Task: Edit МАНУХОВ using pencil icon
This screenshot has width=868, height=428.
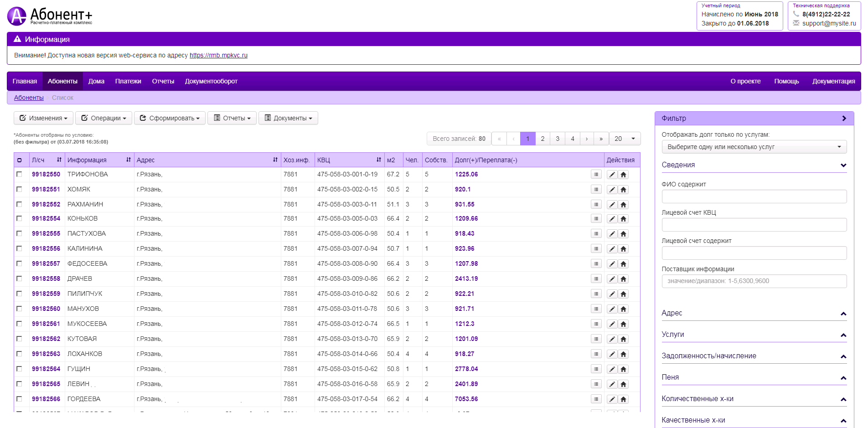Action: [x=612, y=309]
